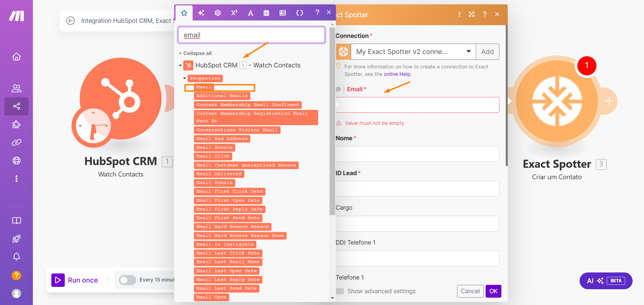Open Exact Spotter module options menu
644x305 pixels.
point(459,14)
